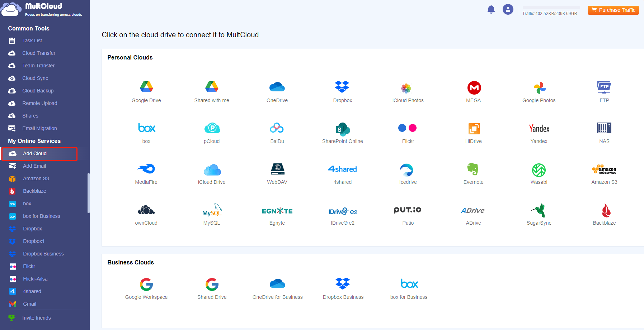Viewport: 644px width, 330px height.
Task: Open Shares in sidebar
Action: coord(30,116)
